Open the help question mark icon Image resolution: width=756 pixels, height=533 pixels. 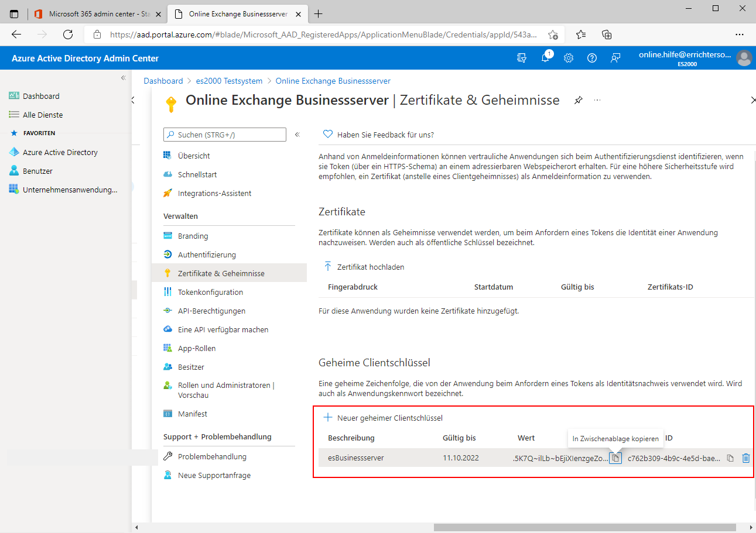592,58
